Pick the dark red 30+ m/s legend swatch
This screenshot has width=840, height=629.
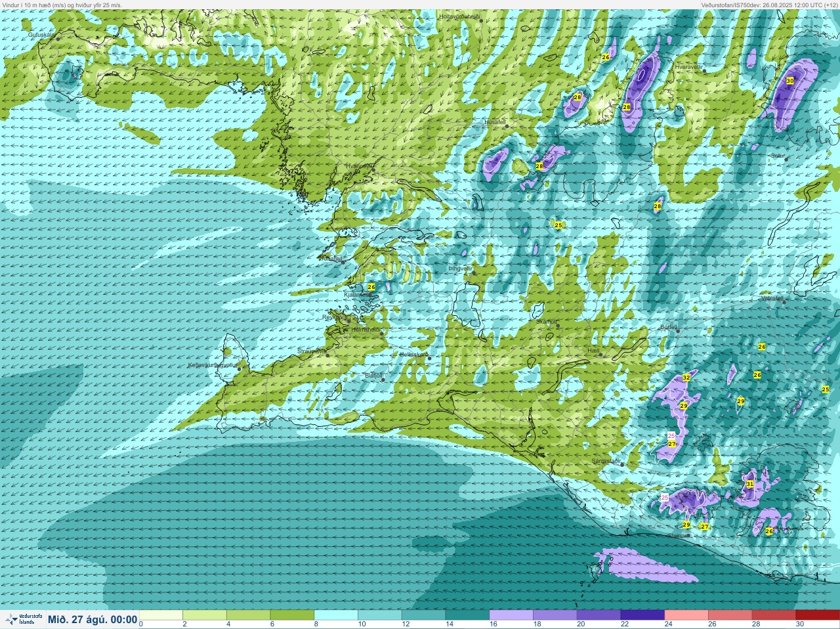818,615
